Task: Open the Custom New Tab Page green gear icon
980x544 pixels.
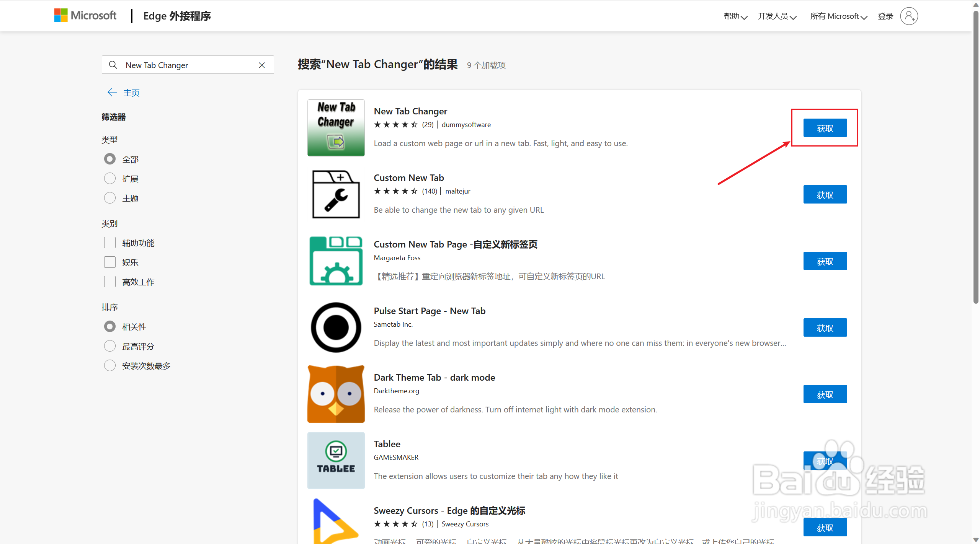Action: click(x=336, y=261)
